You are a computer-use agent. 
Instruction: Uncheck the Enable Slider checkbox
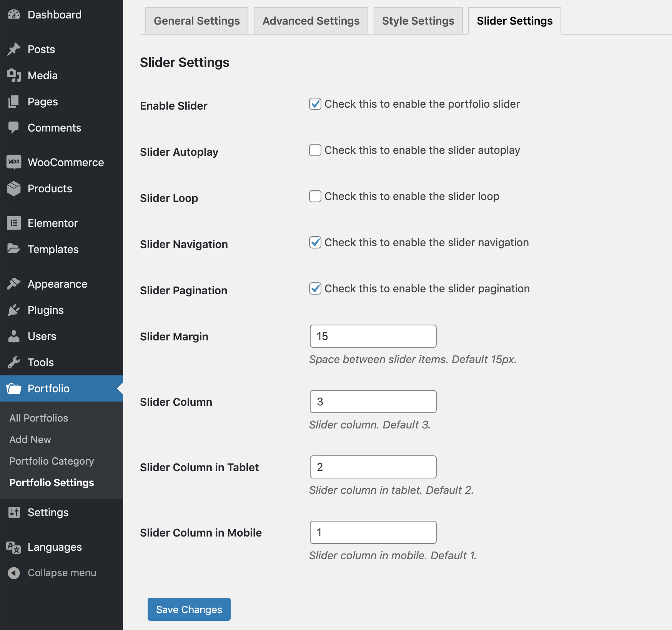click(315, 104)
